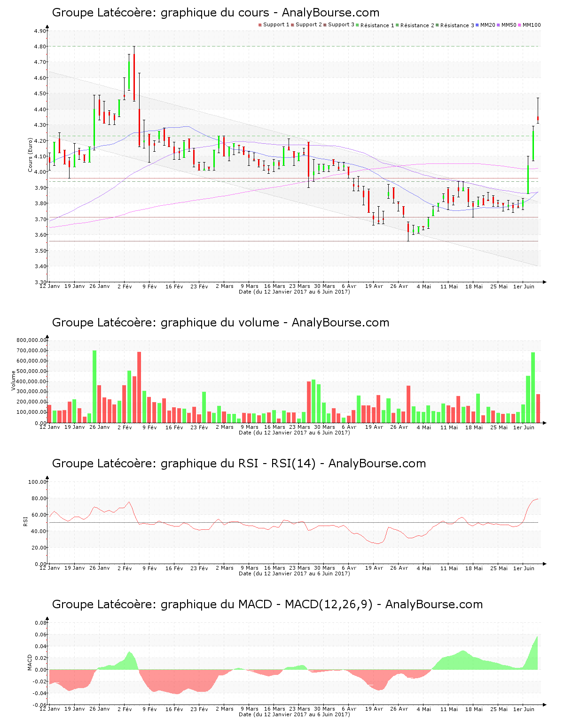The height and width of the screenshot is (728, 564).
Task: Click the date range caption under RSI chart
Action: (x=294, y=573)
